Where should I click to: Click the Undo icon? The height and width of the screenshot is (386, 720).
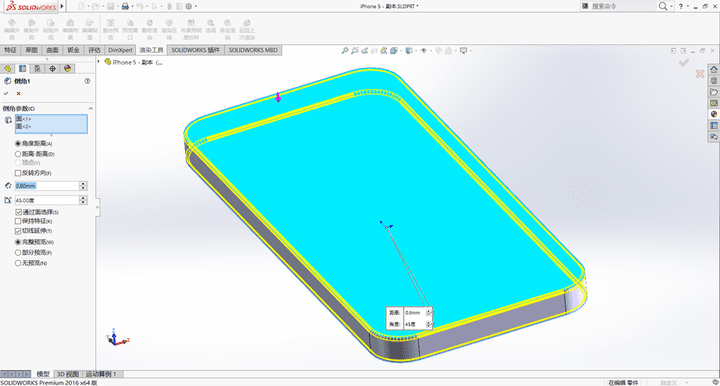click(x=140, y=6)
